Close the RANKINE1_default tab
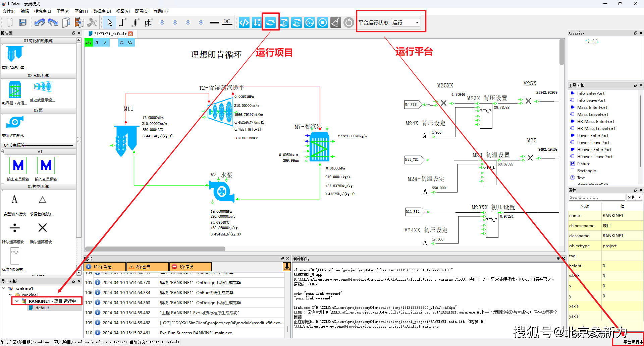Image resolution: width=644 pixels, height=346 pixels. point(130,34)
